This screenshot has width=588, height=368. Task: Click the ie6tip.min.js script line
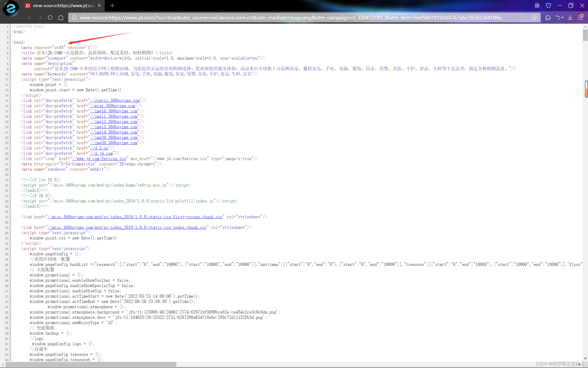coord(106,185)
